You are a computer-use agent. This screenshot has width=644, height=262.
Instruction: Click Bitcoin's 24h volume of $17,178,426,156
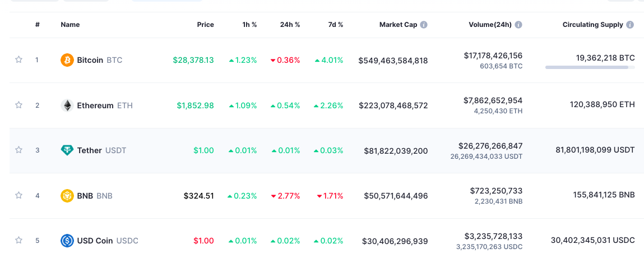pos(493,56)
